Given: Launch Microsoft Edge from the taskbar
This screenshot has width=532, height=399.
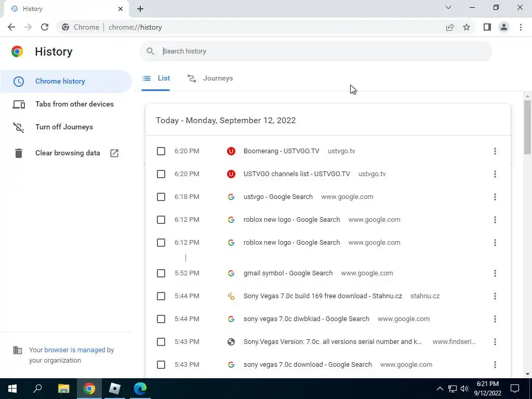Looking at the screenshot, I should (x=140, y=389).
